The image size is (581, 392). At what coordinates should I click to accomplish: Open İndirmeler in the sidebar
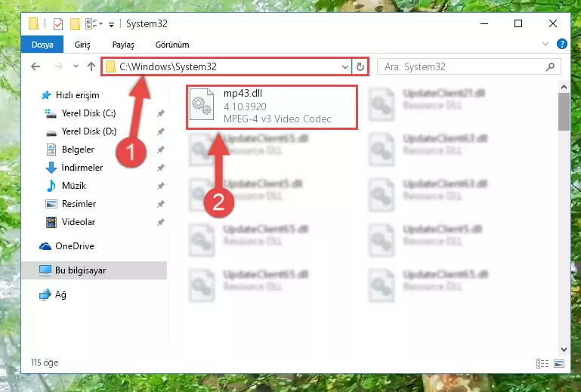(74, 168)
